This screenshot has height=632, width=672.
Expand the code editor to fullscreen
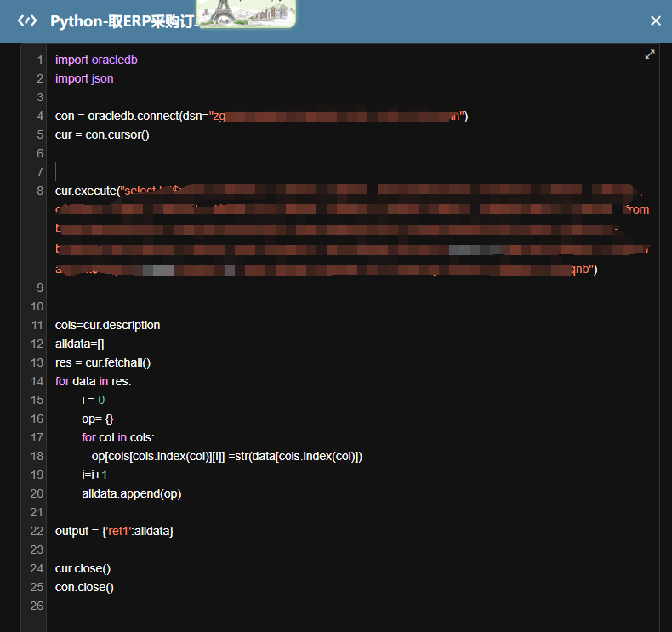coord(650,54)
